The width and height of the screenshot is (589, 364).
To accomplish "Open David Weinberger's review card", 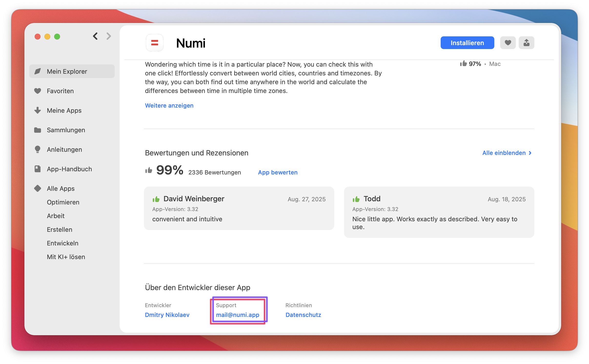I will pos(239,208).
